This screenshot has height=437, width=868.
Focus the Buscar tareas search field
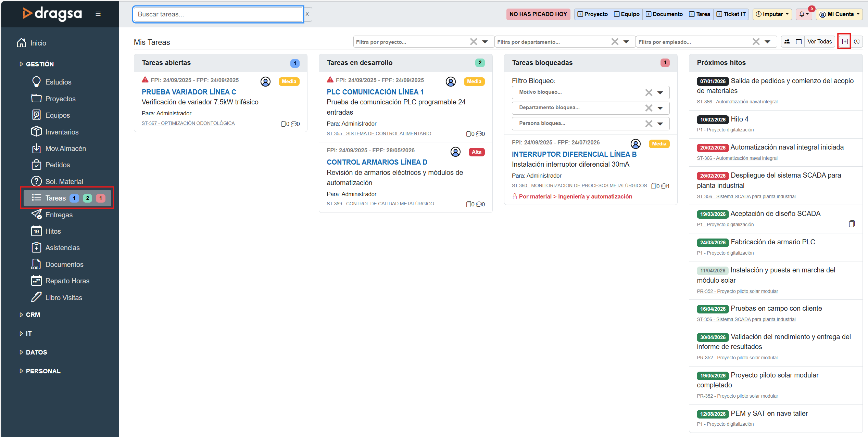[x=218, y=14]
